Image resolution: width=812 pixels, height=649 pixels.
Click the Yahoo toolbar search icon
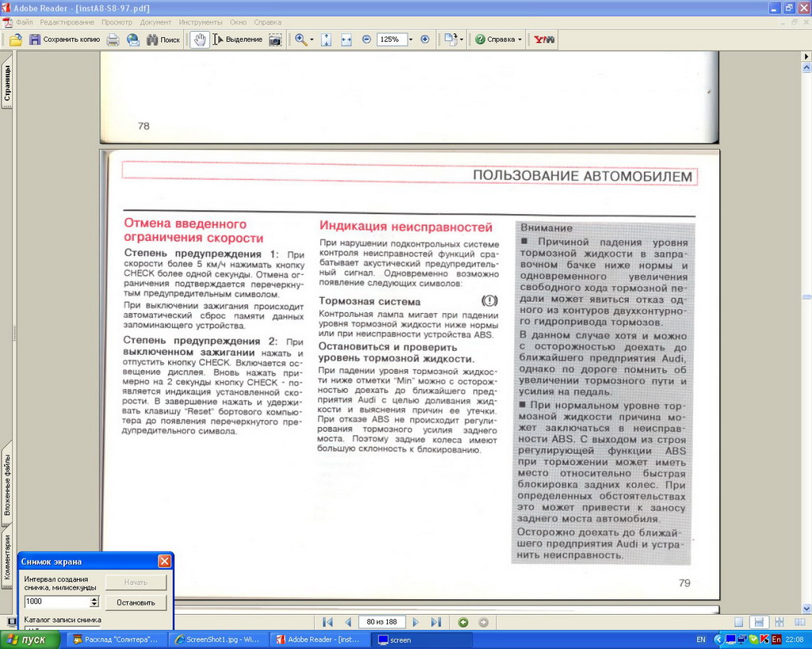[x=544, y=40]
